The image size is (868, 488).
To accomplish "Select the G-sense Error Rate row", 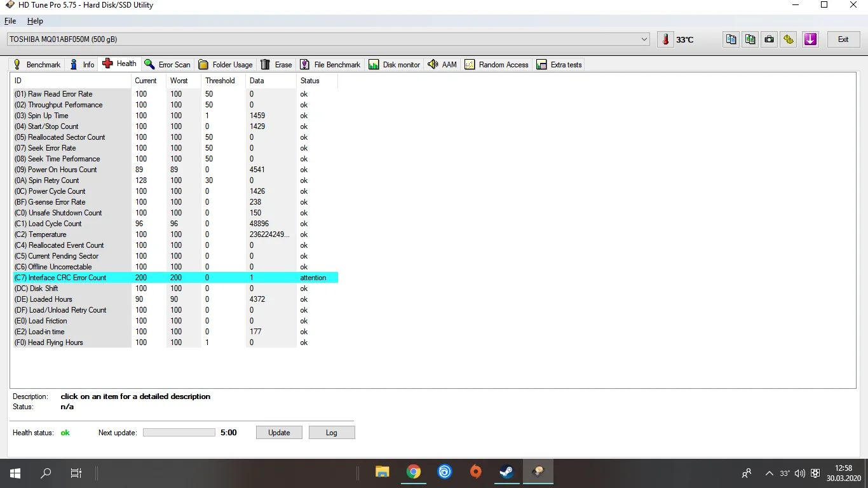I will (175, 202).
